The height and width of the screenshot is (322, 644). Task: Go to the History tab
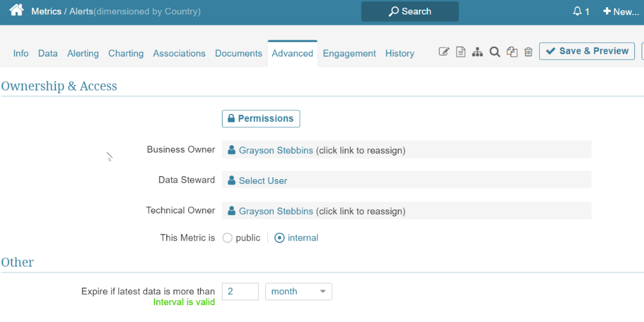[399, 53]
